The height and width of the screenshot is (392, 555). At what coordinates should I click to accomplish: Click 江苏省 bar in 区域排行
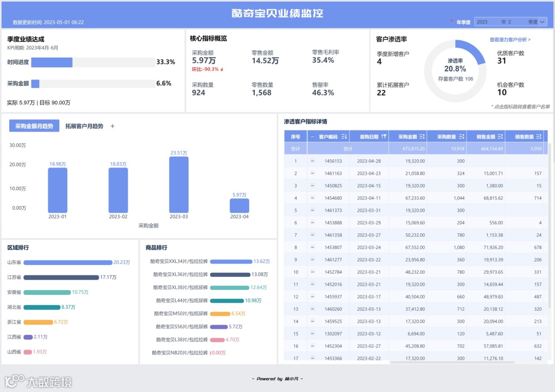tap(61, 277)
